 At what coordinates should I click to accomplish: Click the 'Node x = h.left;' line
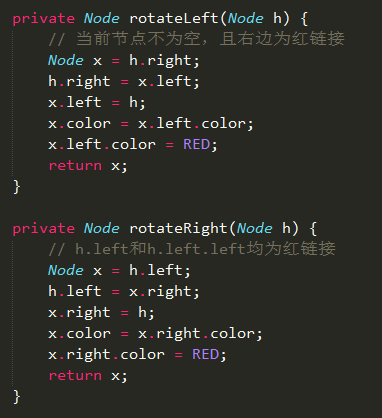click(x=119, y=270)
